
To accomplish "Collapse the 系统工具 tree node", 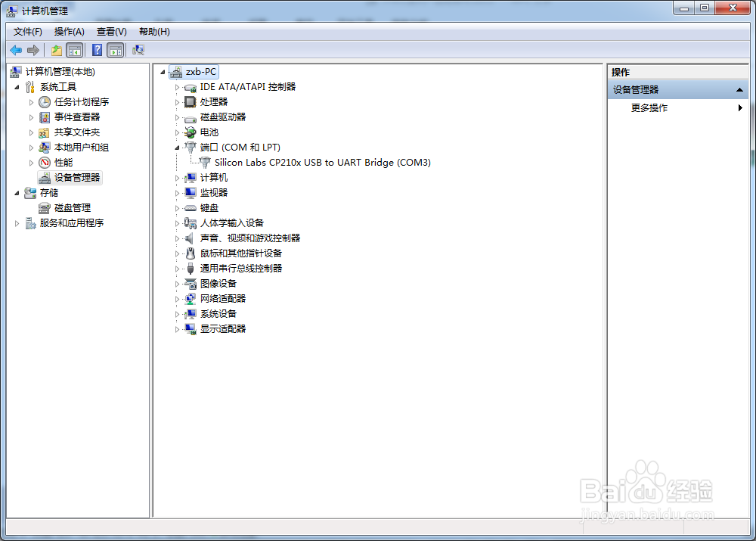I will (x=17, y=87).
